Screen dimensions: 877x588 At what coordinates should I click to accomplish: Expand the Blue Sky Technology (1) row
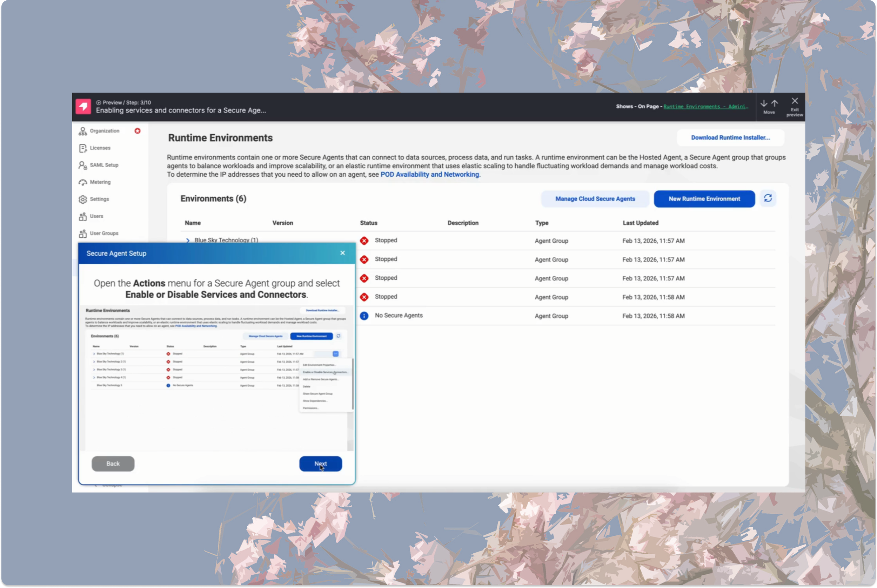pos(188,241)
